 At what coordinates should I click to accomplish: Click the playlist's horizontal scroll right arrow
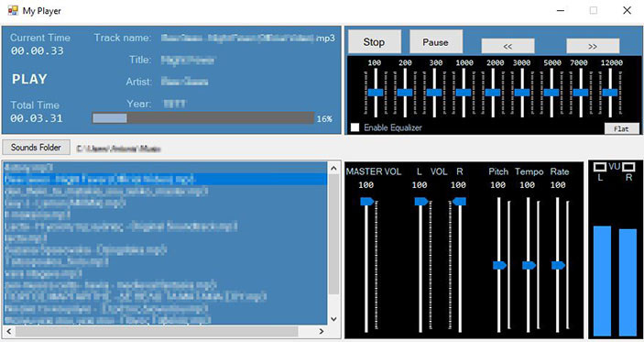[x=322, y=331]
